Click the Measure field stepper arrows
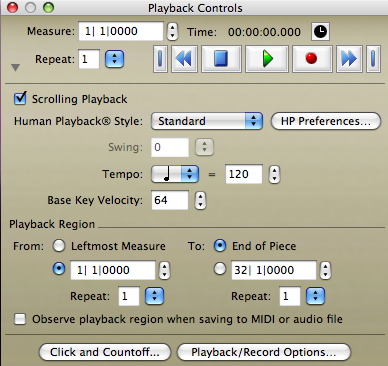 click(172, 31)
